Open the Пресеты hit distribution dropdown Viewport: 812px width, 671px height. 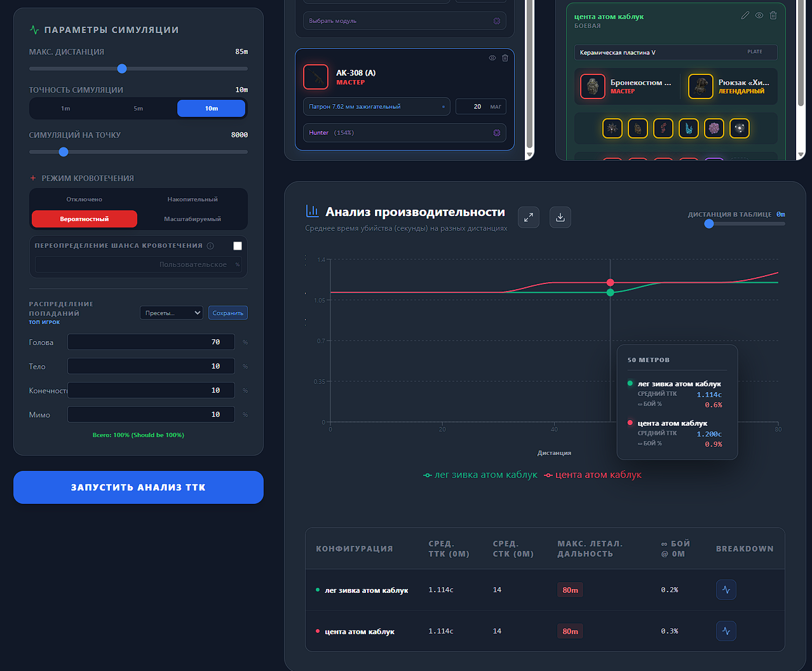(x=172, y=313)
